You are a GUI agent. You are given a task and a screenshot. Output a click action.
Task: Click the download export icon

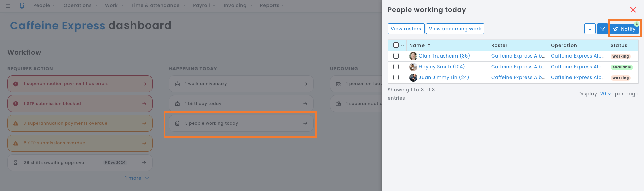[590, 29]
